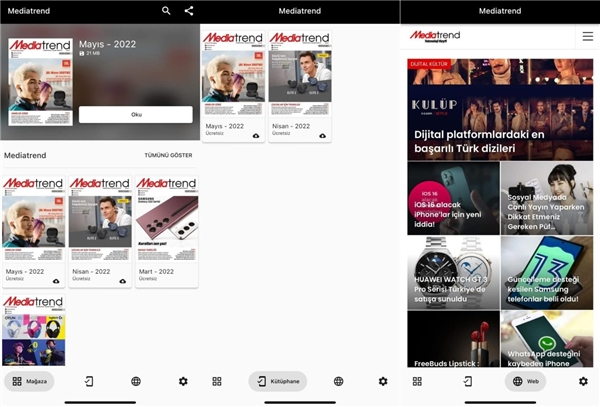Tap the library icon in the Web screen's bottom bar
The width and height of the screenshot is (600, 407).
[x=468, y=381]
